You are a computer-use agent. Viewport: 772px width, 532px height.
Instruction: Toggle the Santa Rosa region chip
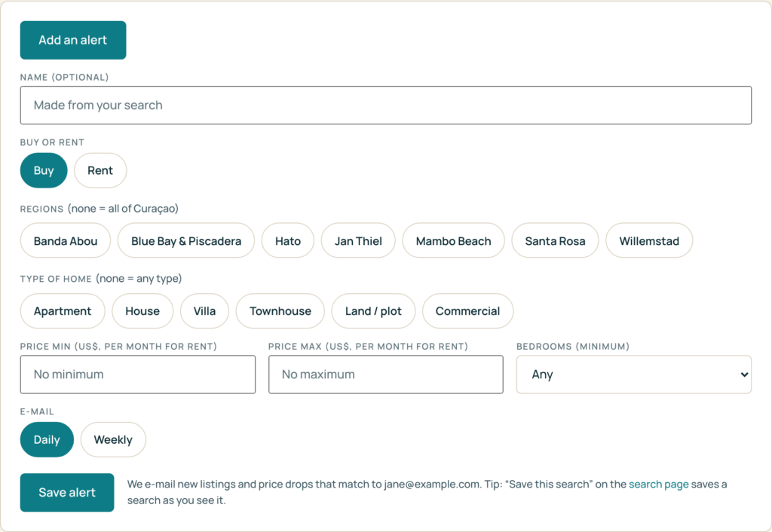[x=555, y=240]
